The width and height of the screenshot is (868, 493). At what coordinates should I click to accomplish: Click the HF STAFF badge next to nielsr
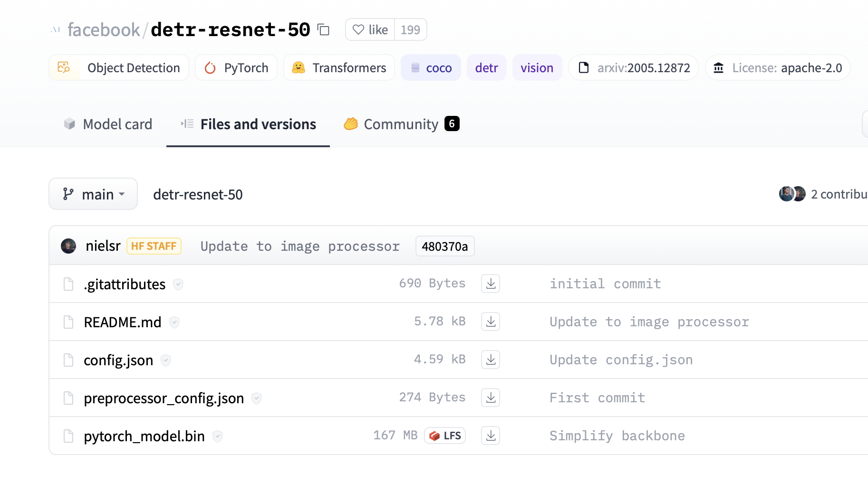[154, 246]
